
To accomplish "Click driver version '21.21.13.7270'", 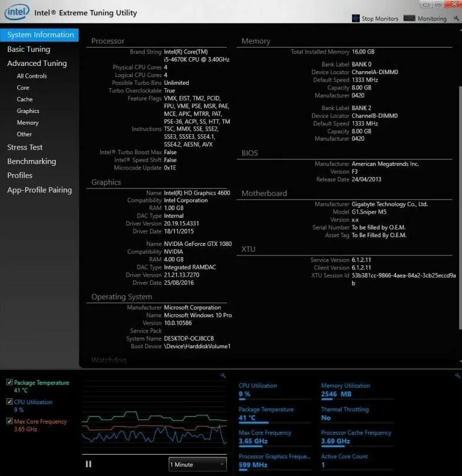I will [182, 275].
